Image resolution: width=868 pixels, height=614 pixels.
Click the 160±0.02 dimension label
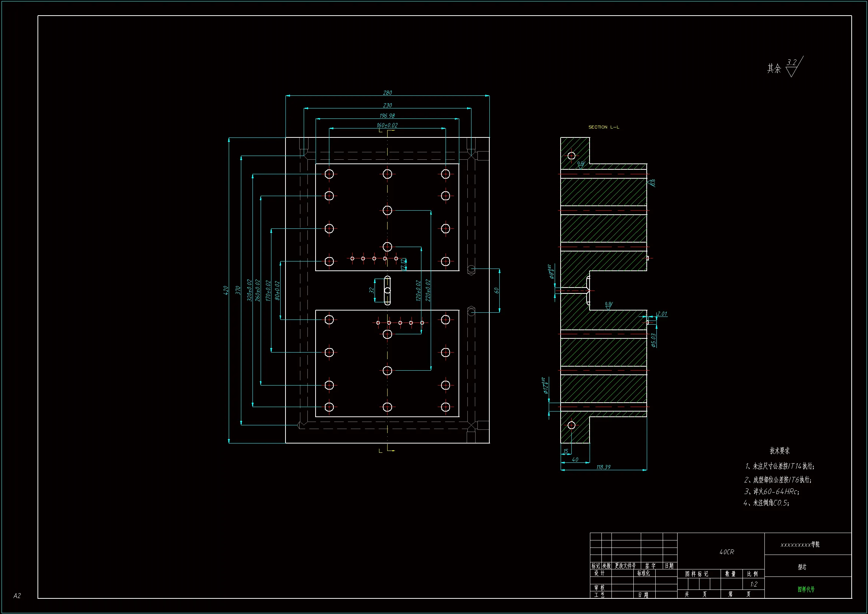[x=387, y=125]
